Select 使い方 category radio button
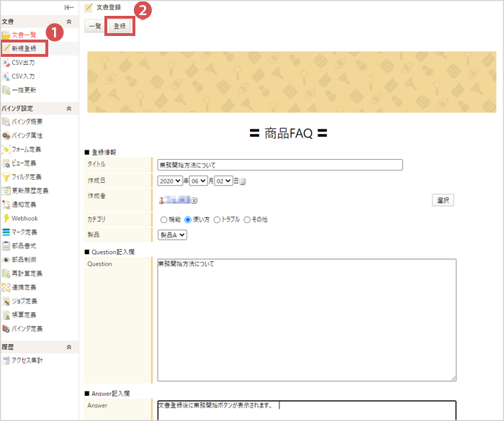 click(x=188, y=219)
